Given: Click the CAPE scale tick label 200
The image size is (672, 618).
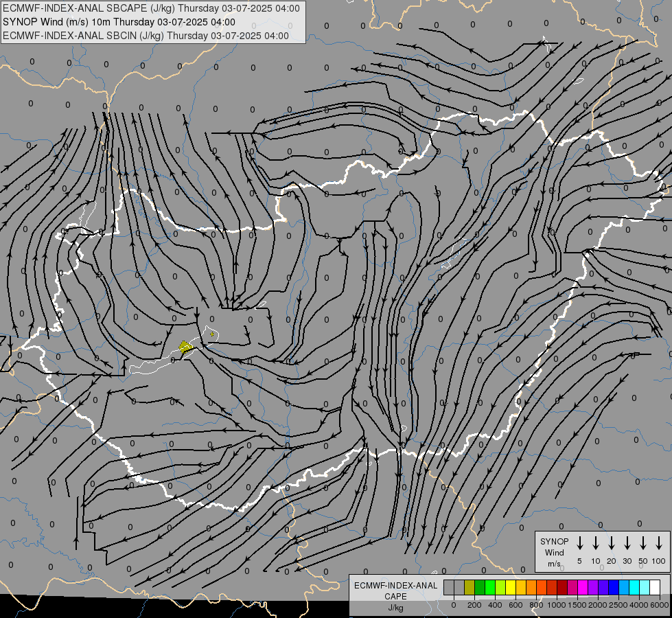Looking at the screenshot, I should (x=474, y=605).
